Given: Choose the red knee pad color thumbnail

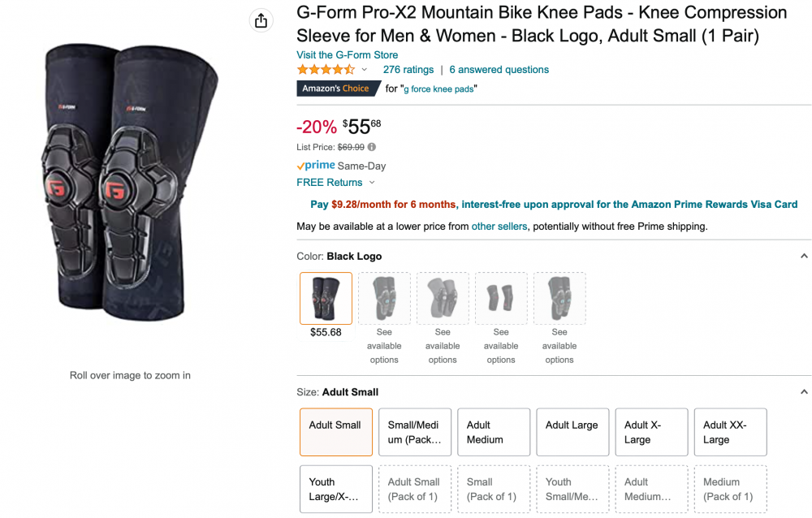Looking at the screenshot, I should 501,298.
